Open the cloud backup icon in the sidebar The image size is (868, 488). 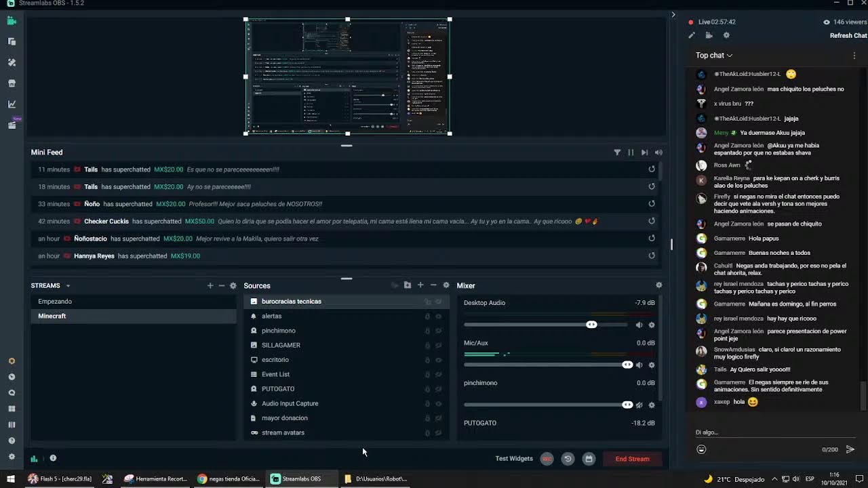[x=12, y=393]
